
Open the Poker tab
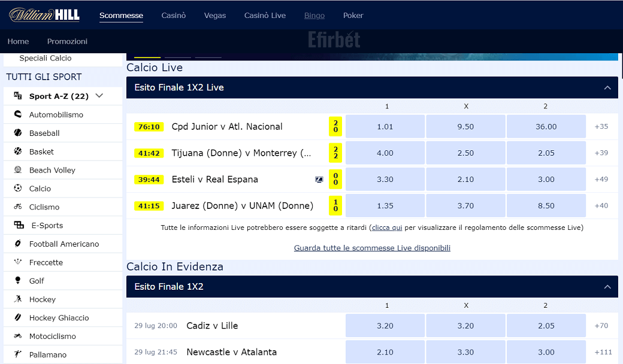(353, 16)
